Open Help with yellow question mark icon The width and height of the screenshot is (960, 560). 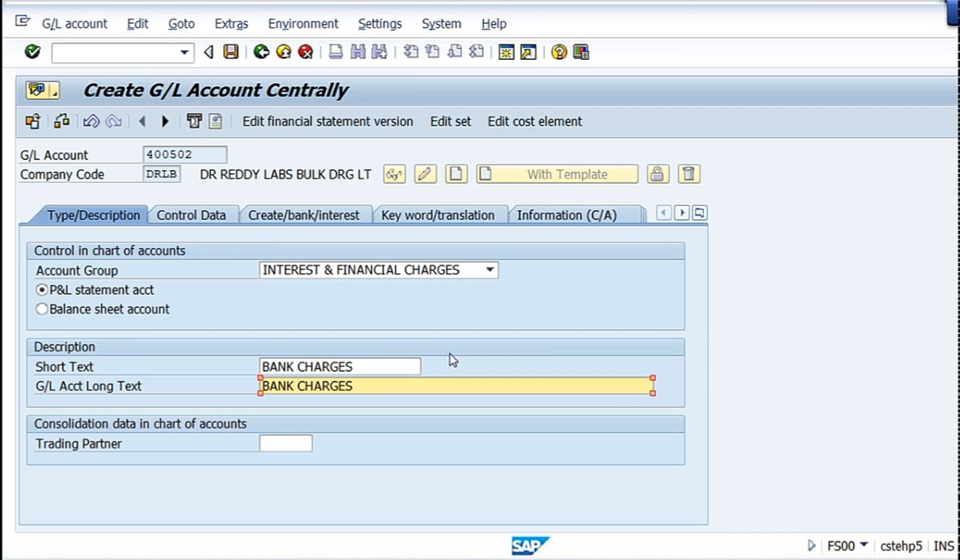[558, 52]
